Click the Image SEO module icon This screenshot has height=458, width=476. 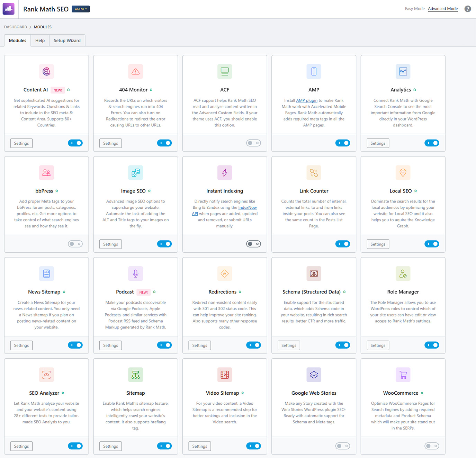pos(136,172)
